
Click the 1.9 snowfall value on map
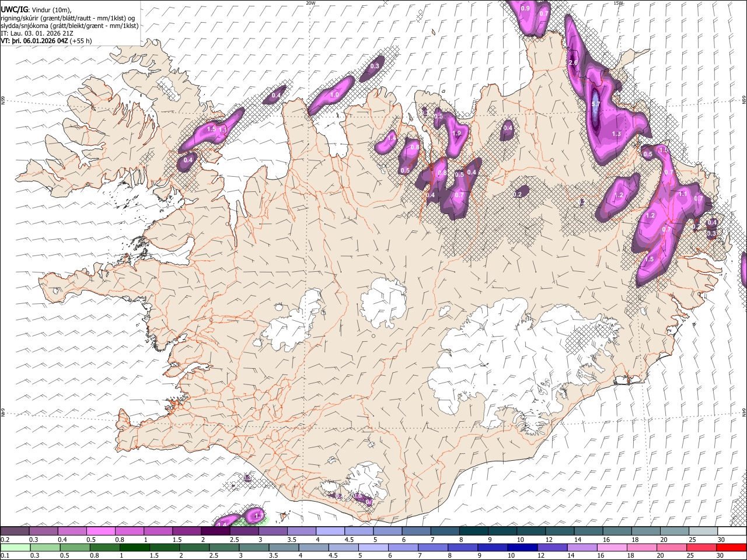click(456, 133)
